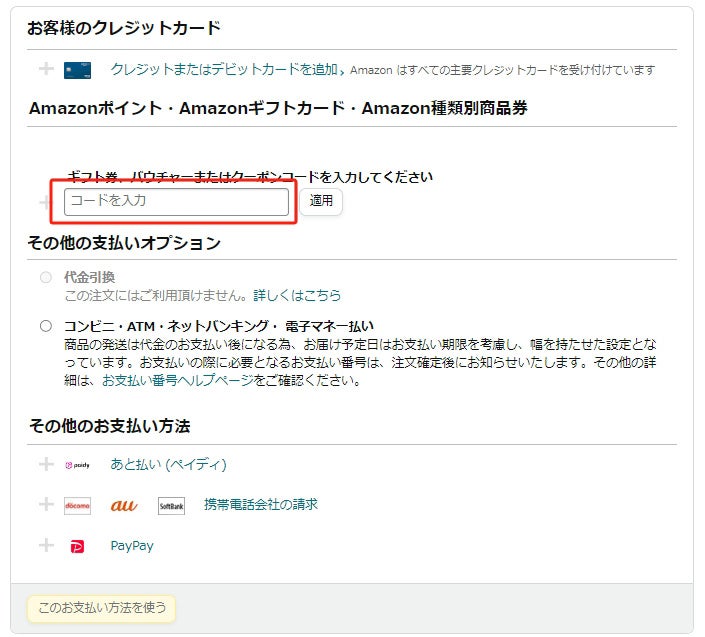The image size is (705, 637).
Task: Click the Paidy logo icon
Action: click(x=77, y=465)
